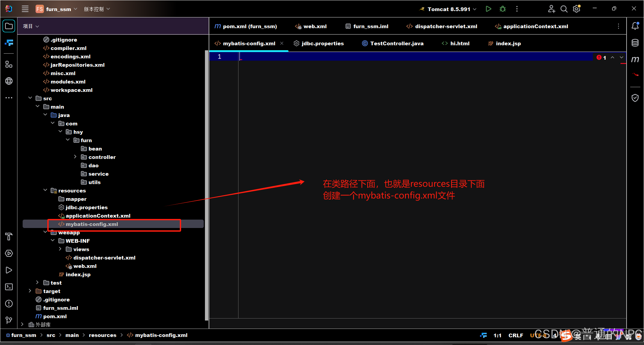The width and height of the screenshot is (644, 345).
Task: Switch to TestController.java tab
Action: (x=393, y=43)
